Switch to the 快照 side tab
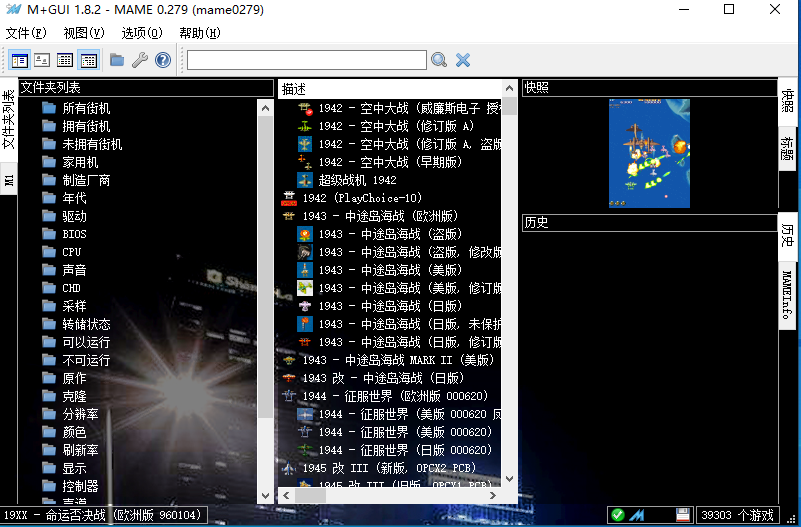The image size is (801, 527). 788,100
